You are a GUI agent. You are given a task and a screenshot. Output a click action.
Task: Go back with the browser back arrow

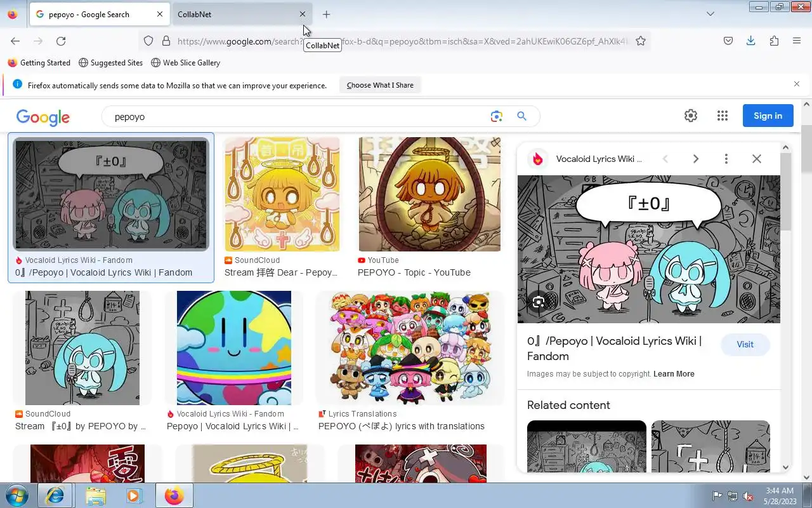pos(15,41)
